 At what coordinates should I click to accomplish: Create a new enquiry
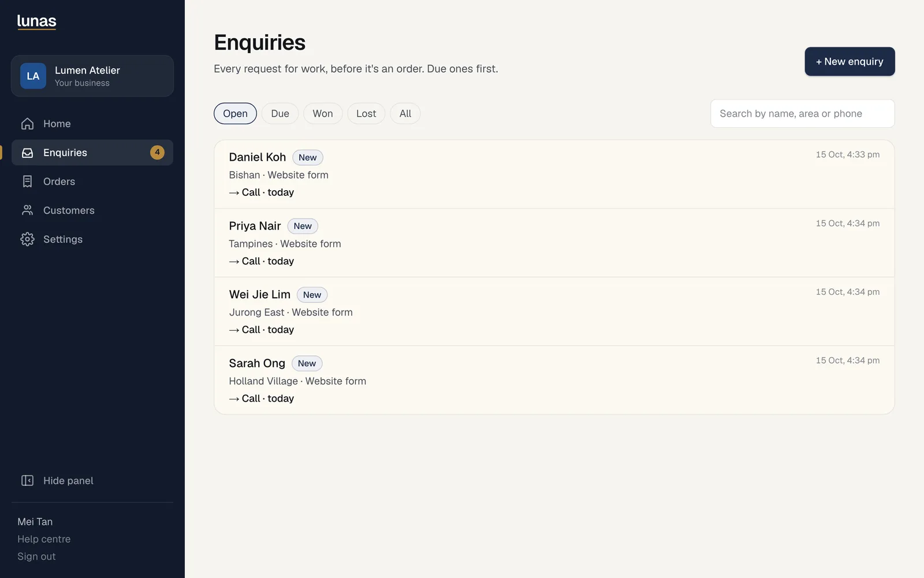point(850,61)
